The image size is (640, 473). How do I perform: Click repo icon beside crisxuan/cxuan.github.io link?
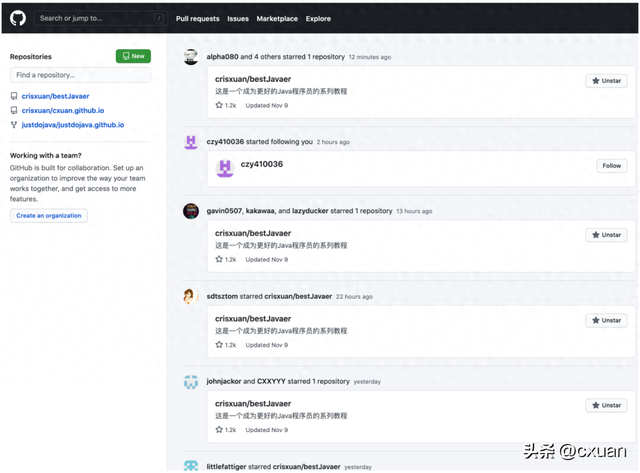14,111
